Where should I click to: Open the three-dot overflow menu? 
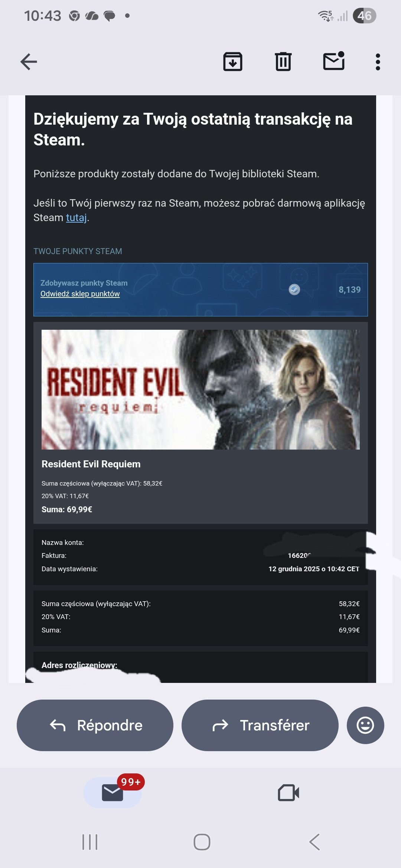(x=378, y=62)
